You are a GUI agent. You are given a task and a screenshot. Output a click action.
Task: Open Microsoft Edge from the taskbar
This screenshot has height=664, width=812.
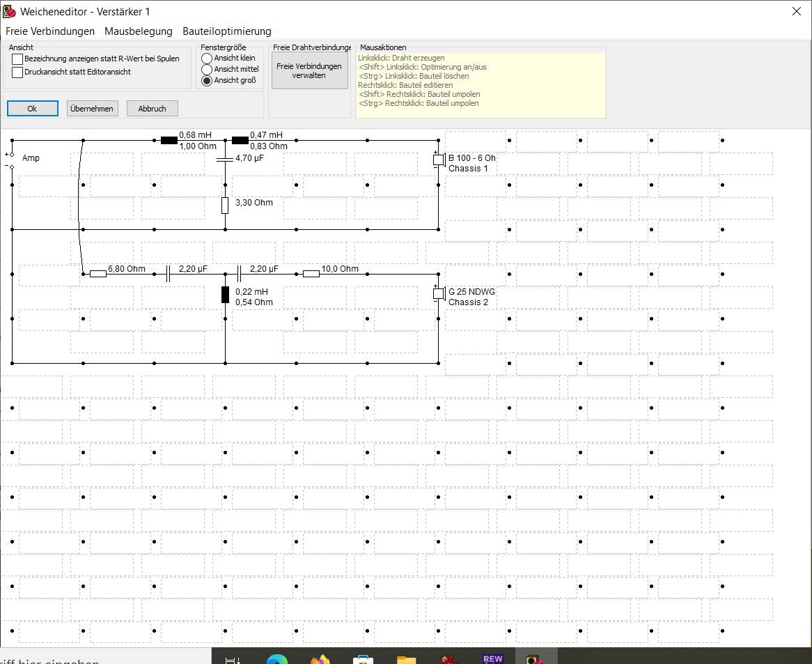(x=277, y=659)
